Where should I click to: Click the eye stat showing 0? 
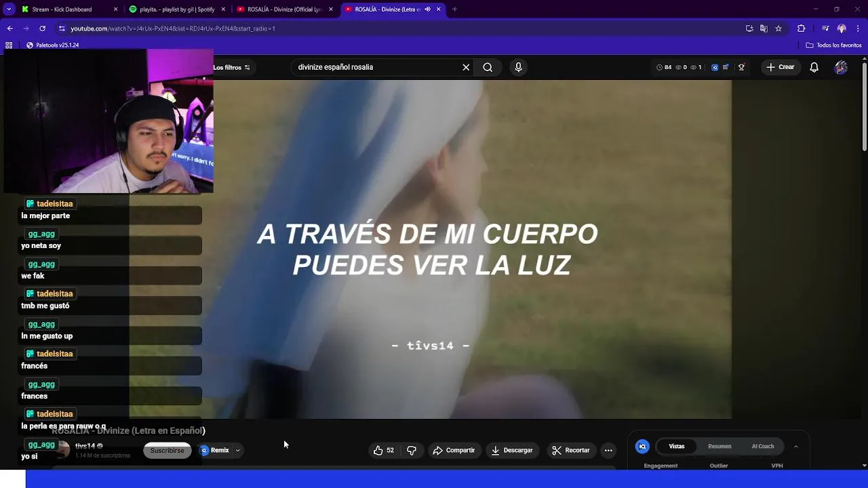(682, 67)
